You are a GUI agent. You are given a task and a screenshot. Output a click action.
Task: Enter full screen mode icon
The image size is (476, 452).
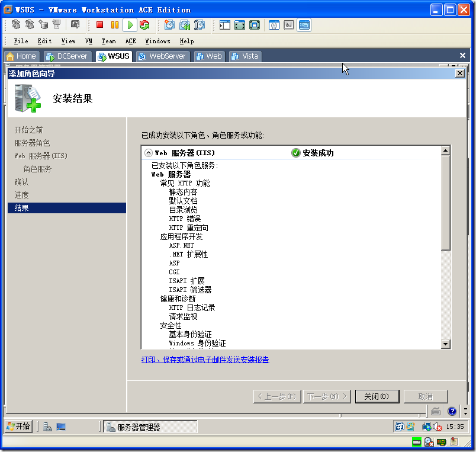point(255,25)
